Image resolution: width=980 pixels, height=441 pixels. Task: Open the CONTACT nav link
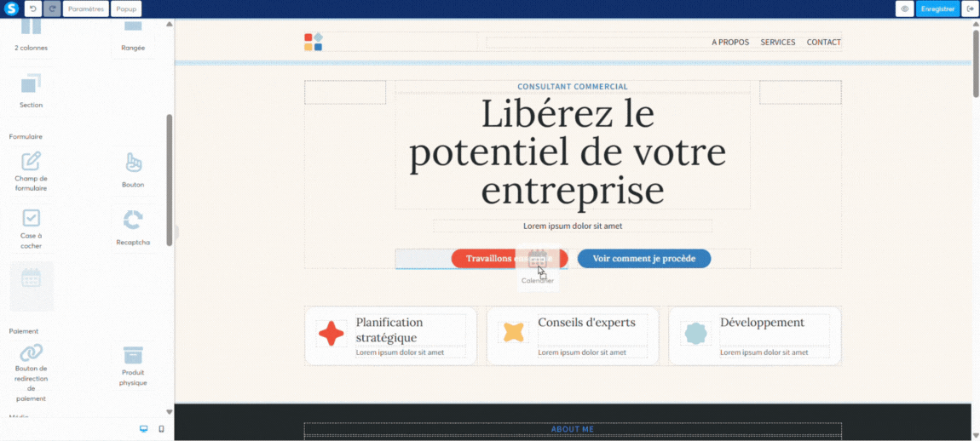click(x=824, y=43)
